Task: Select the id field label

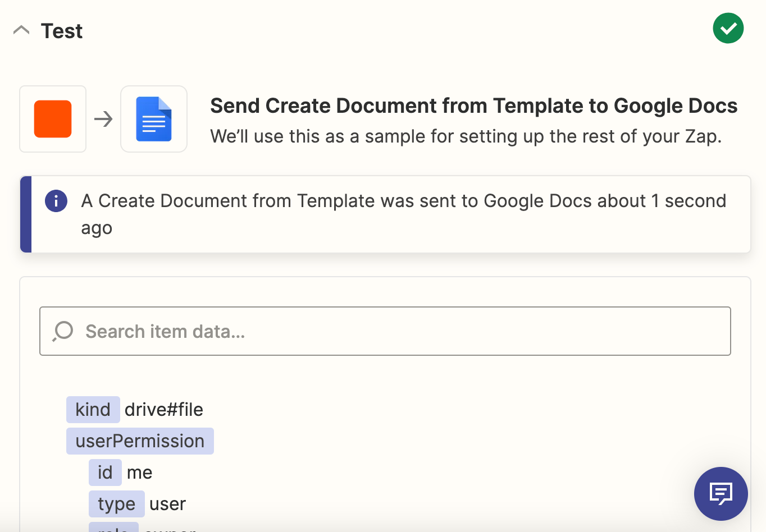Action: pos(105,473)
